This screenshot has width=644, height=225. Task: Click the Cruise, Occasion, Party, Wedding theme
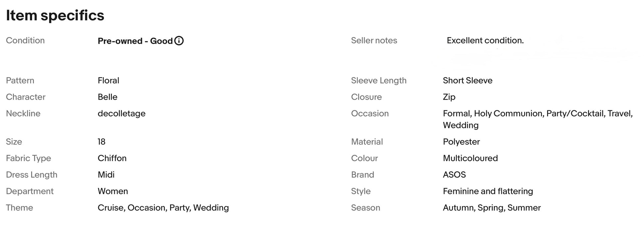tap(163, 208)
